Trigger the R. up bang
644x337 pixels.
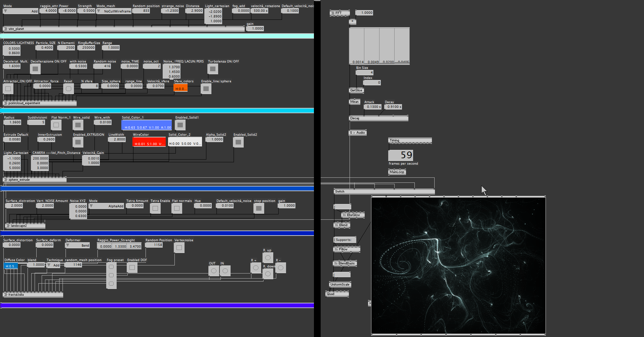(268, 258)
